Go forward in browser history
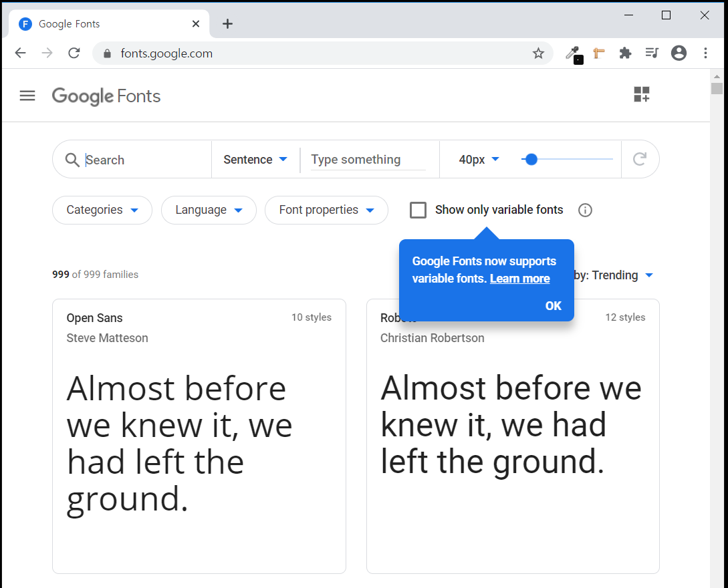Viewport: 728px width, 588px height. tap(47, 53)
